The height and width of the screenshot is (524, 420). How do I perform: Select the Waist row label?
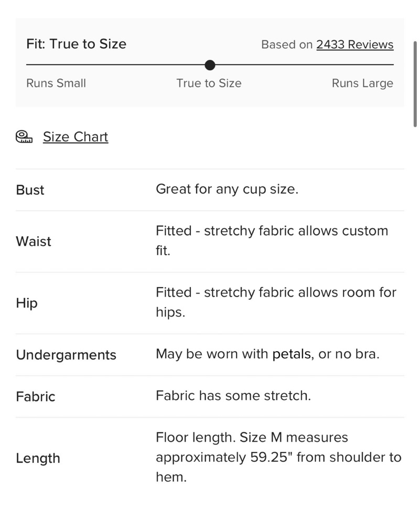coord(34,241)
